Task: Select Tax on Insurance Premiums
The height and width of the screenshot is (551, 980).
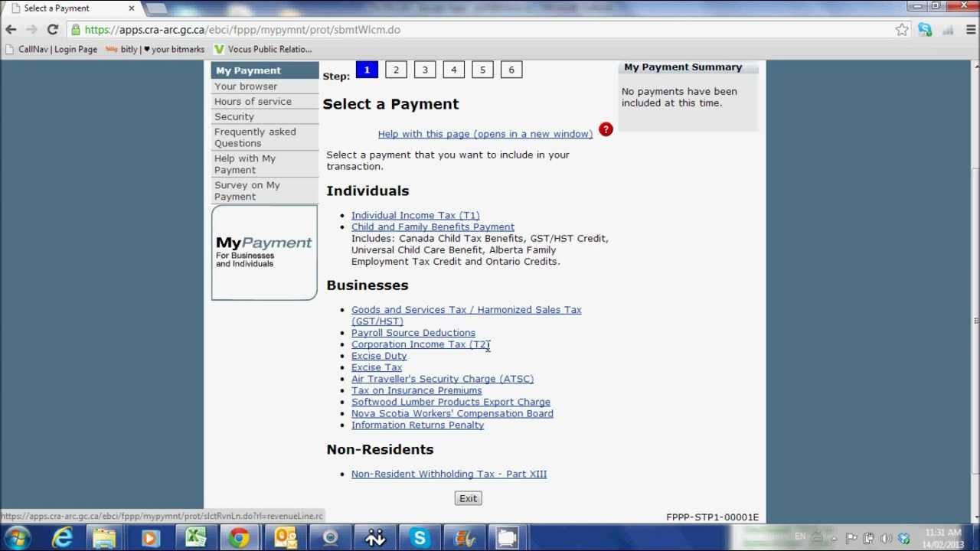Action: point(416,390)
